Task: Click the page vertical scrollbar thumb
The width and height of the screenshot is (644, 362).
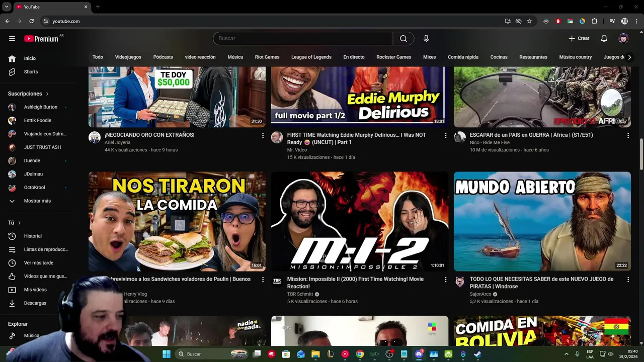Action: pyautogui.click(x=641, y=154)
